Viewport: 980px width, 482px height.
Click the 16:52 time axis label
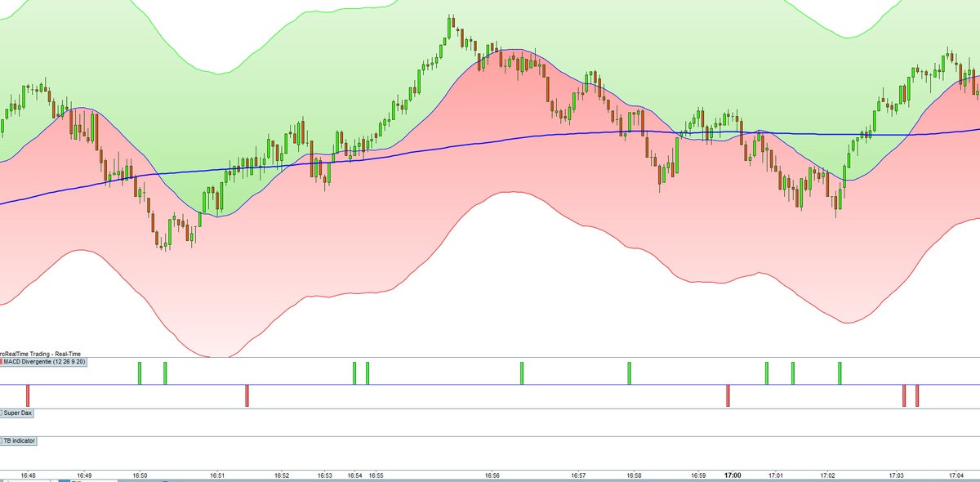pos(282,475)
